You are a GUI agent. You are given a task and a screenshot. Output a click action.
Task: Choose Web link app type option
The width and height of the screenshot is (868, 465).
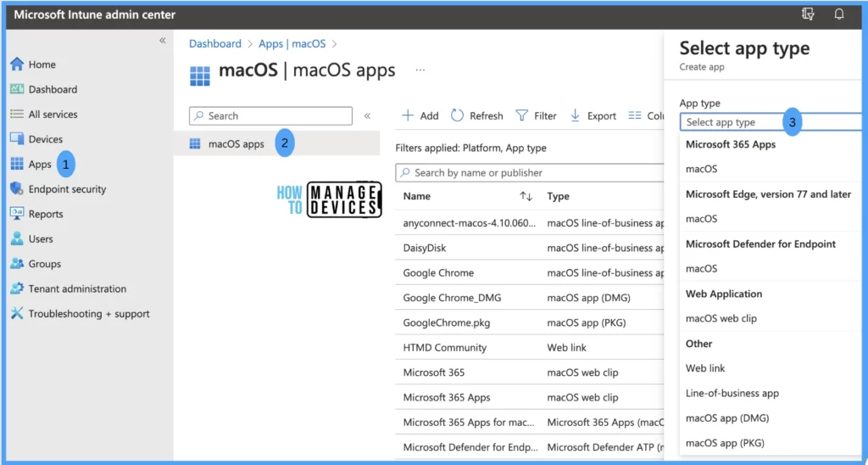pos(705,368)
